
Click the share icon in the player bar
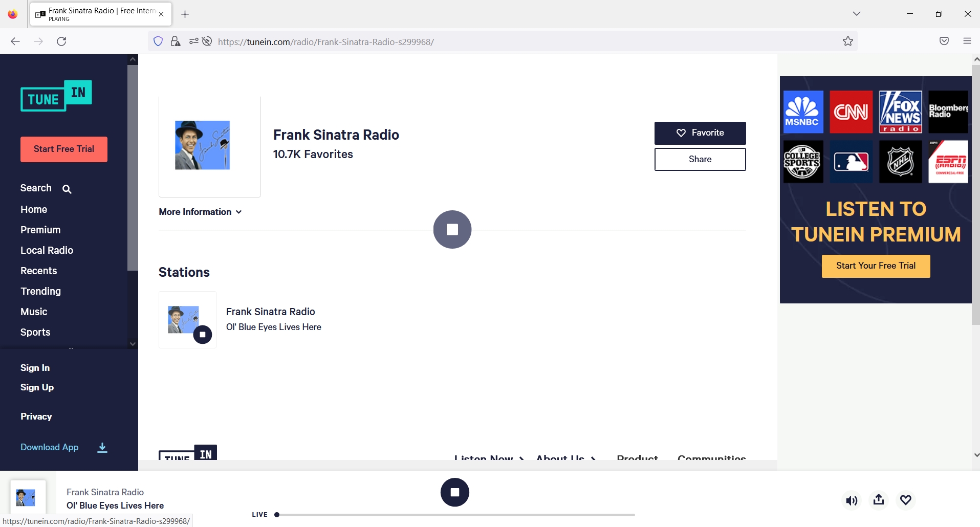pos(879,500)
